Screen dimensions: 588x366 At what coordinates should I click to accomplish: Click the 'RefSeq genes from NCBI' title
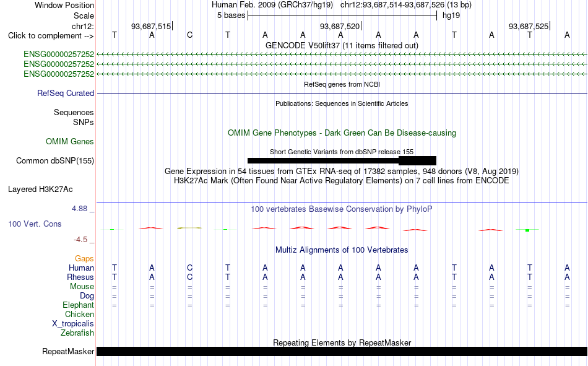coord(342,84)
